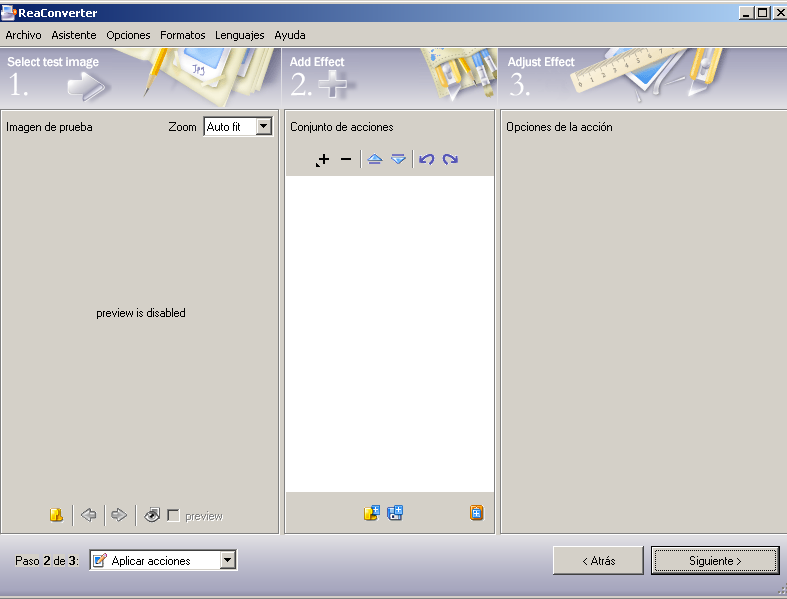Click the 'Paso 2 de 3:' label
This screenshot has height=599, width=787.
(47, 560)
